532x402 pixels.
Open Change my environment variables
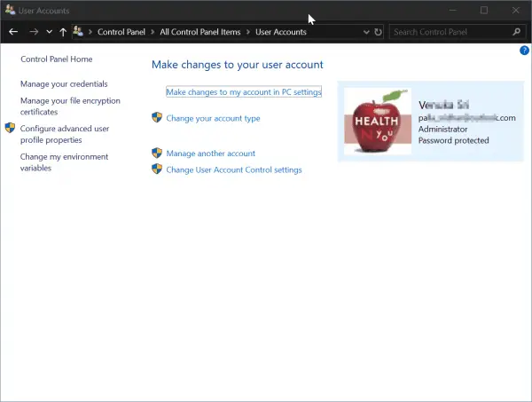click(64, 162)
